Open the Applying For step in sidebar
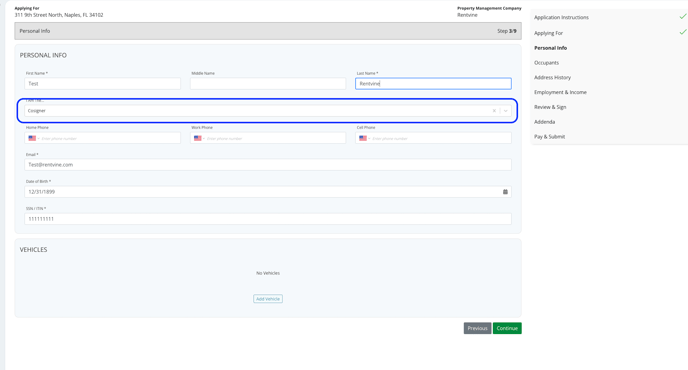 [548, 33]
